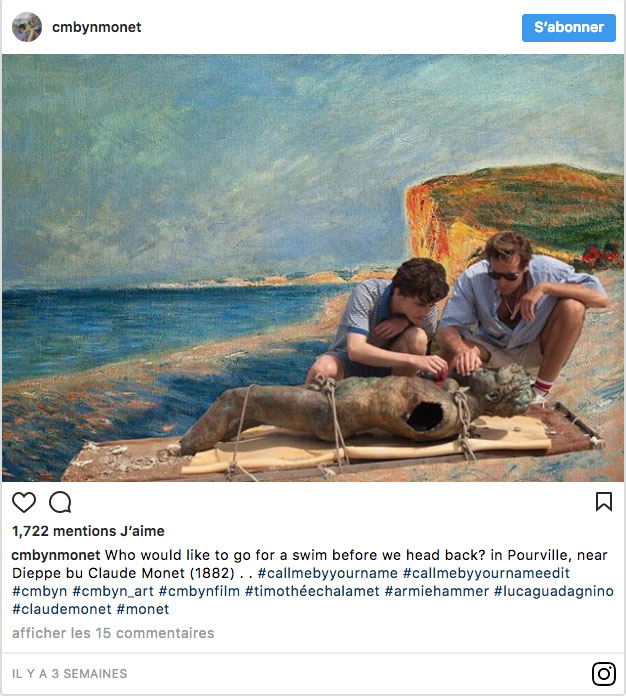Select the #cmbynfilm hashtag
The height and width of the screenshot is (696, 626).
click(199, 591)
